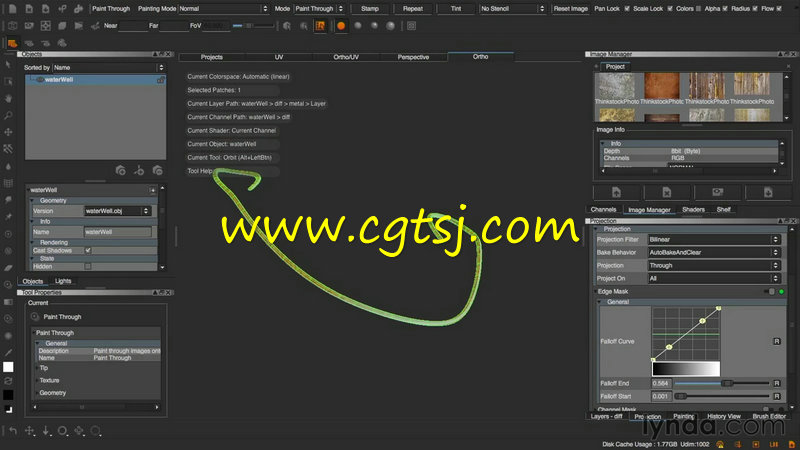Click R reset button for Falloff Curve
The image size is (800, 450).
777,341
